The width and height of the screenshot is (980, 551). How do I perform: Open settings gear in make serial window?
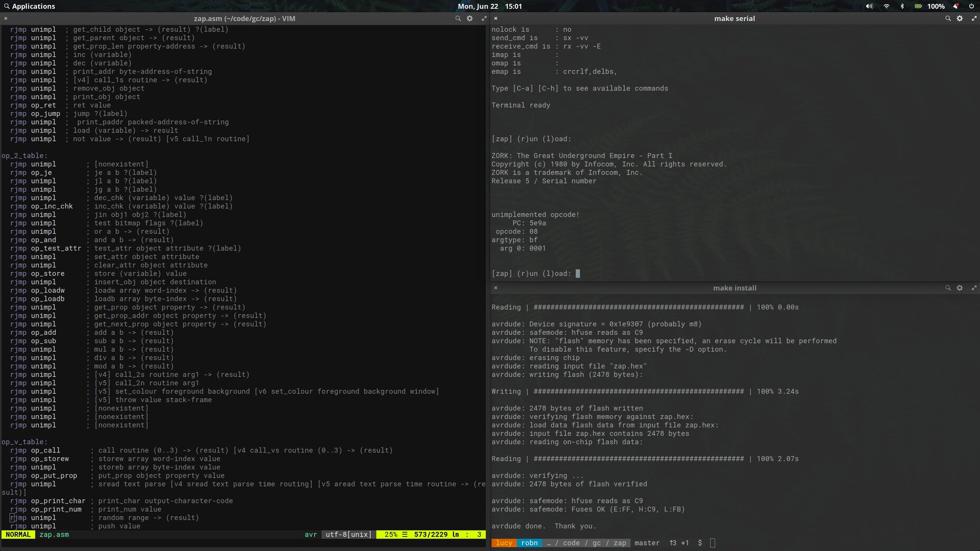(959, 19)
